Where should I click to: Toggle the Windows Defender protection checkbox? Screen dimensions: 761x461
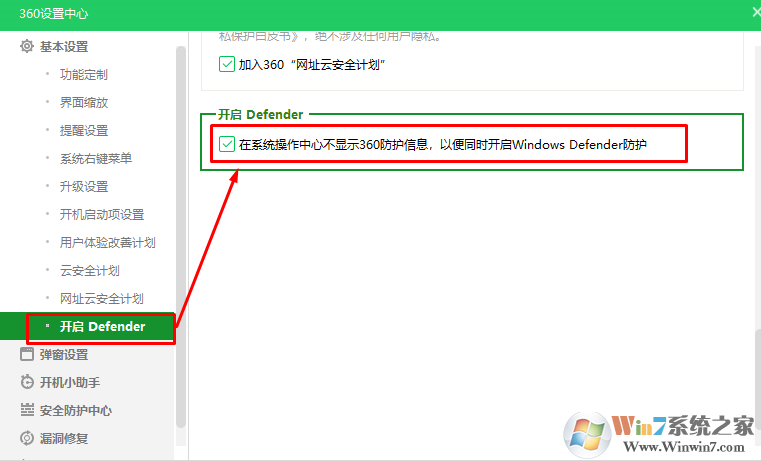227,144
